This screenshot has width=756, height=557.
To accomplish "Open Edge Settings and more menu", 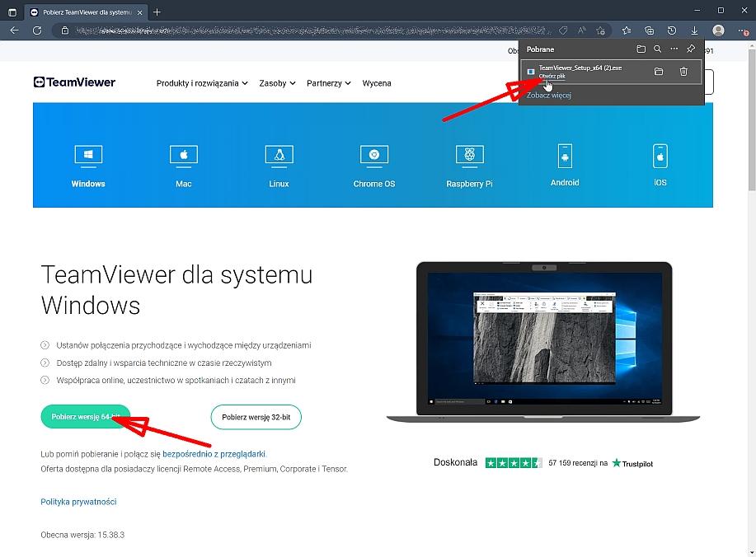I will point(743,30).
